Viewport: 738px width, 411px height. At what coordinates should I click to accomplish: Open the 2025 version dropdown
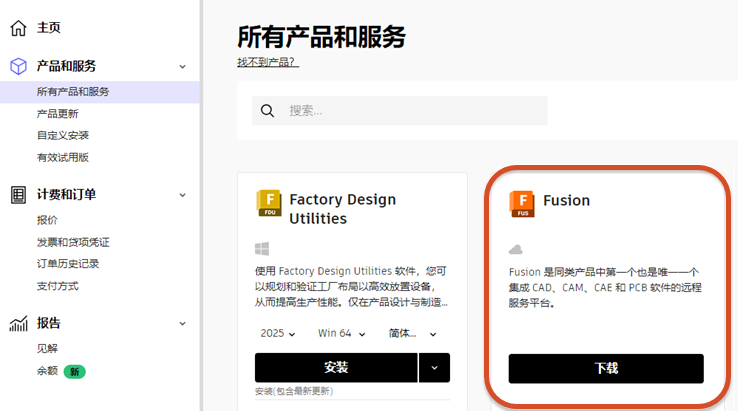coord(278,333)
